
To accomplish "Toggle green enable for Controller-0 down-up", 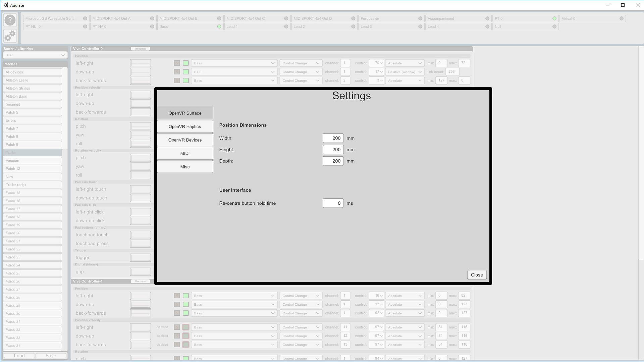I will pos(186,72).
